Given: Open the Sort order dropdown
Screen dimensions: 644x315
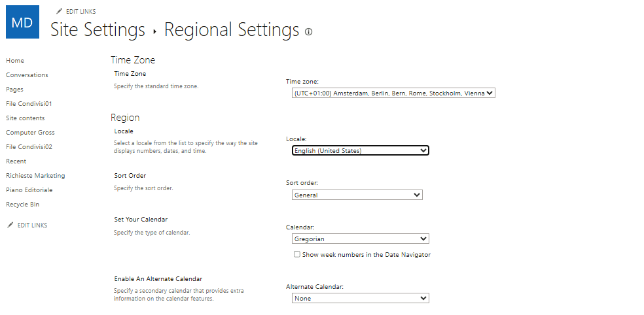Looking at the screenshot, I should 357,195.
